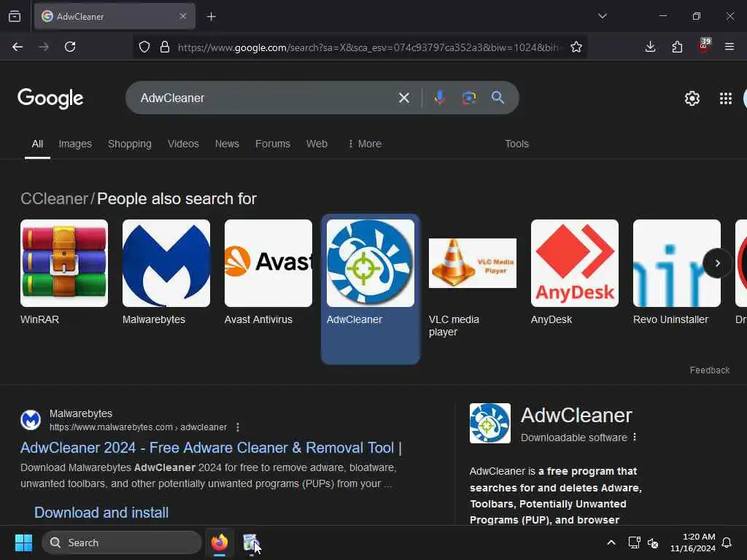Switch to the Shopping tab
The image size is (747, 560).
click(130, 144)
